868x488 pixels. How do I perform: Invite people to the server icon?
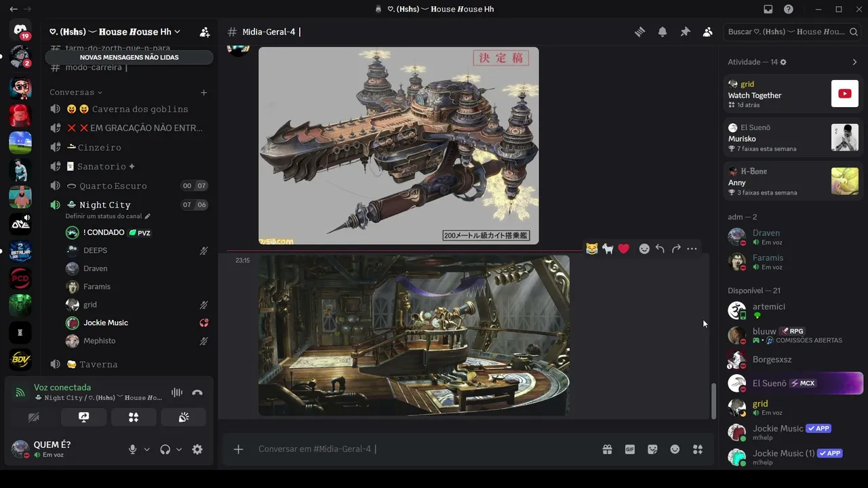click(x=204, y=32)
